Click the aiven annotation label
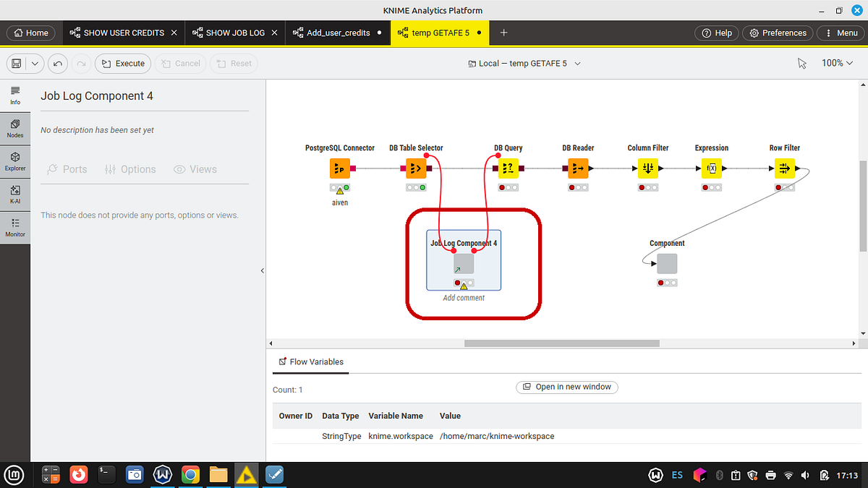 [x=340, y=202]
